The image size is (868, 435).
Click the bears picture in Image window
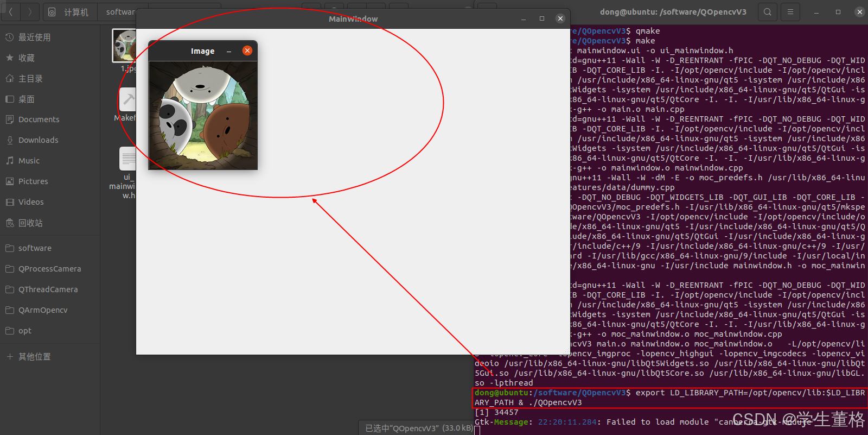(x=203, y=116)
